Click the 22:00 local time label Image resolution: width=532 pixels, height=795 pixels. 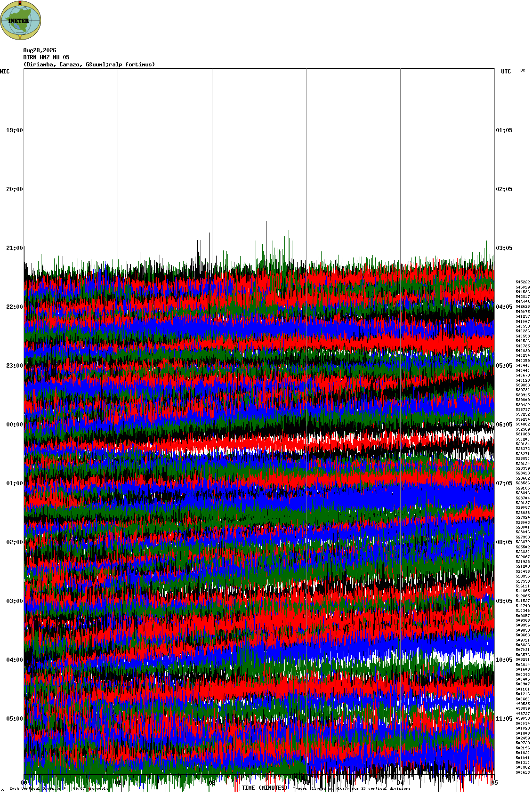pyautogui.click(x=15, y=307)
